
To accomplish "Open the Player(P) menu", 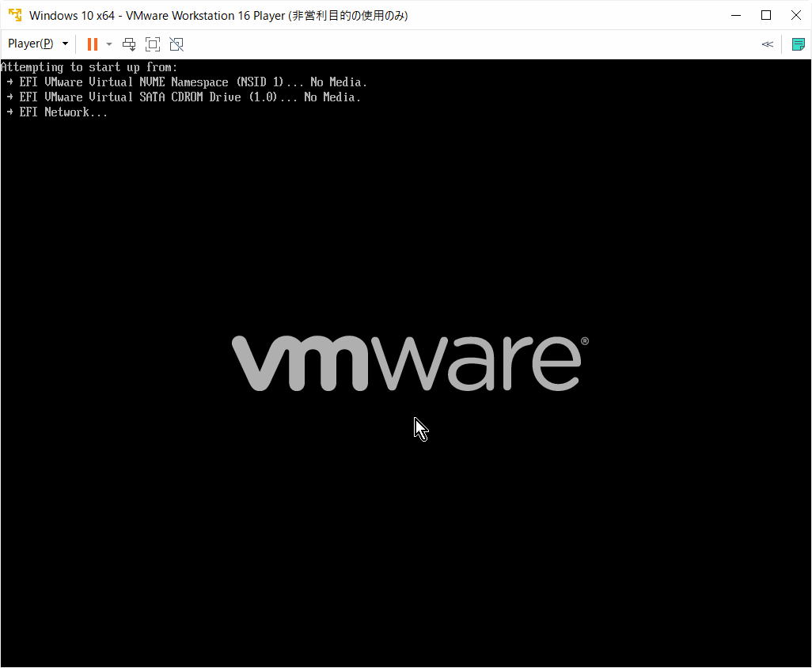I will 32,44.
